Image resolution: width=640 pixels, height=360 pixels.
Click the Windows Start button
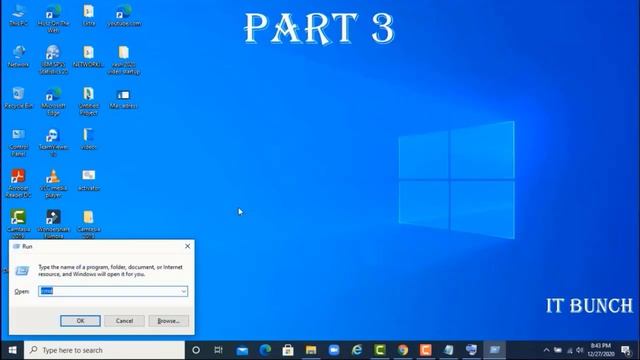[12, 350]
